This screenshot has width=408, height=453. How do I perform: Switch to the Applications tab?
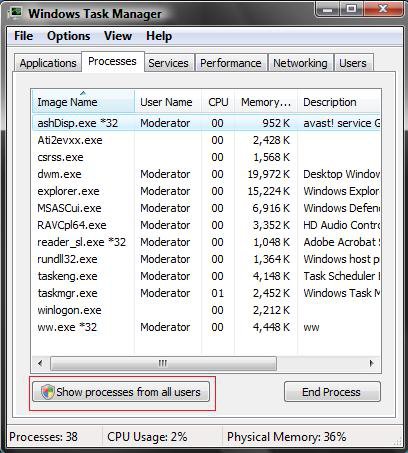[48, 63]
